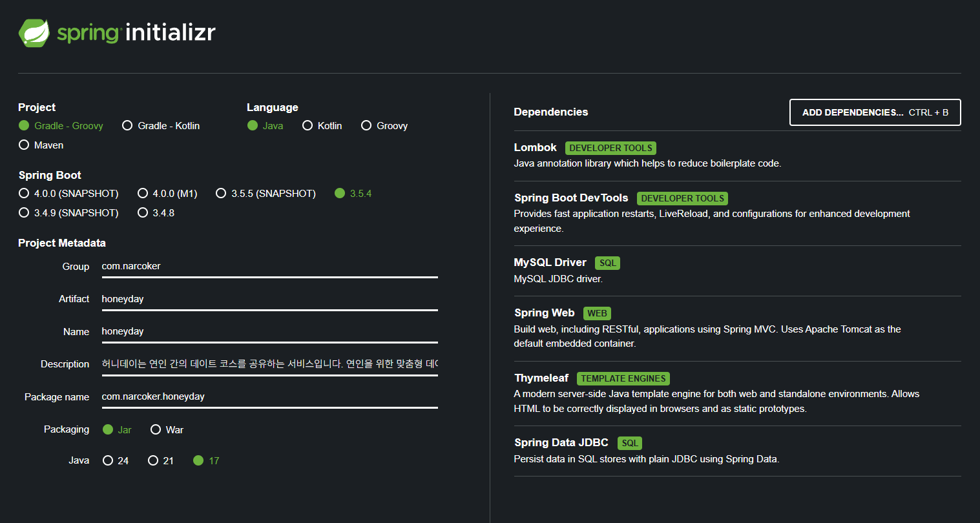Select Gradle - Kotlin project type

pyautogui.click(x=162, y=126)
